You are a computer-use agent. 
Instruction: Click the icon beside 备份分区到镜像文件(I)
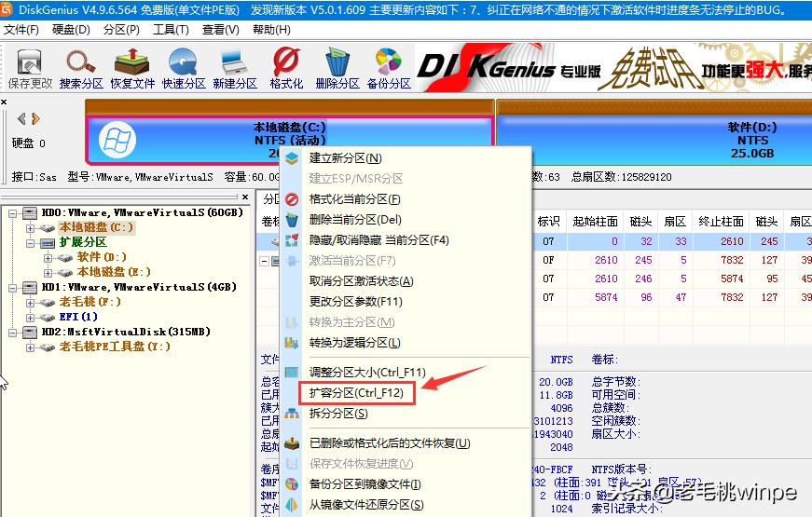click(x=292, y=484)
